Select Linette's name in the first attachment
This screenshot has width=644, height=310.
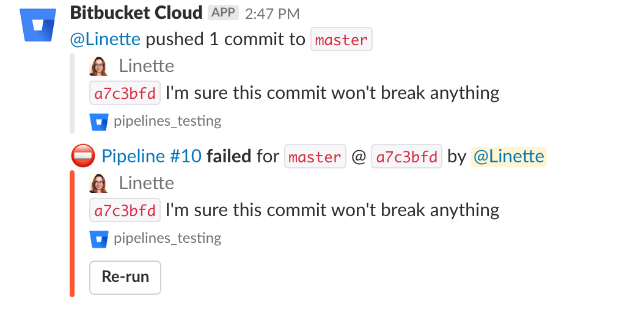147,66
